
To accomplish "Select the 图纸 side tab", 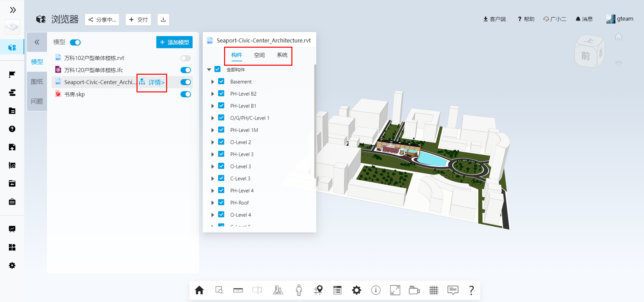I will pyautogui.click(x=37, y=82).
